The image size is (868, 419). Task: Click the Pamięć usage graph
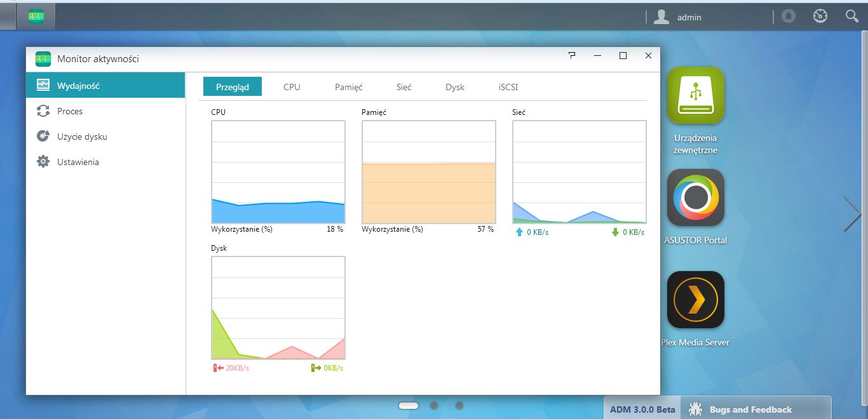tap(429, 171)
